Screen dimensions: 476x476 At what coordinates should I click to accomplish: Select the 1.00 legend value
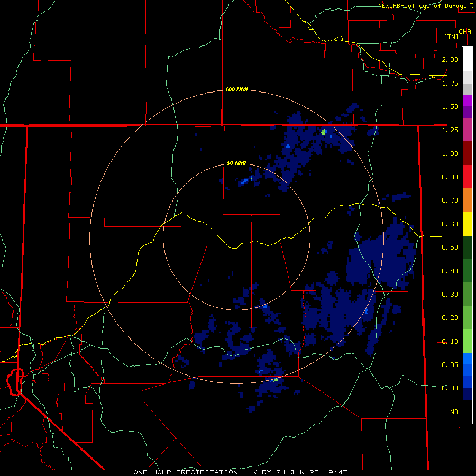click(450, 153)
